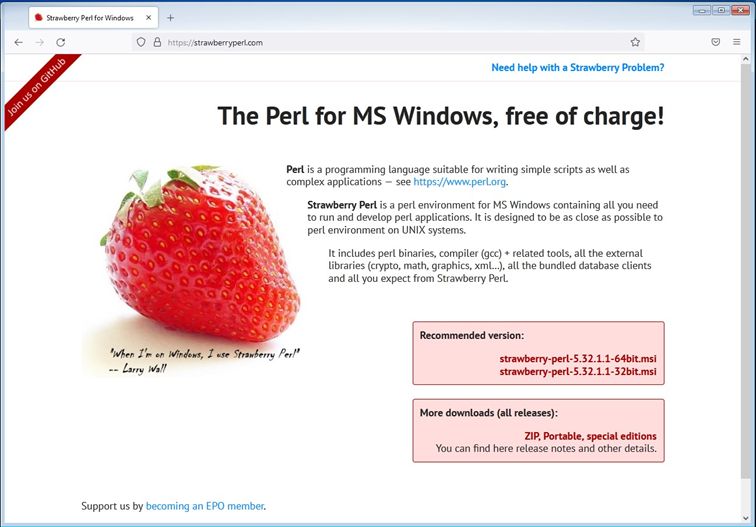The height and width of the screenshot is (527, 756).
Task: Click the address bar showing strawberryperl.com
Action: coord(388,42)
